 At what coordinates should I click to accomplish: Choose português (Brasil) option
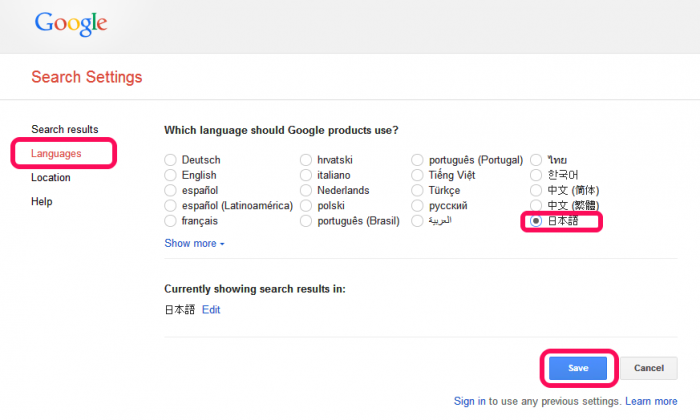[x=306, y=220]
